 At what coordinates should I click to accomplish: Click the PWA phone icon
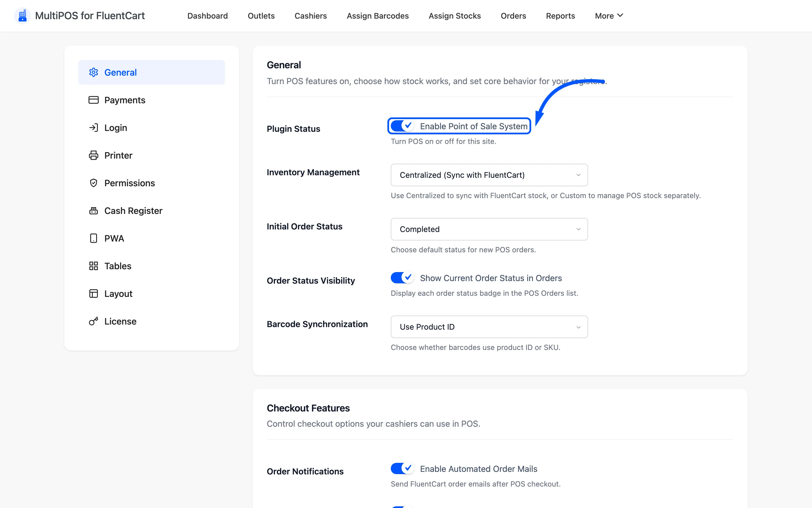pos(93,238)
